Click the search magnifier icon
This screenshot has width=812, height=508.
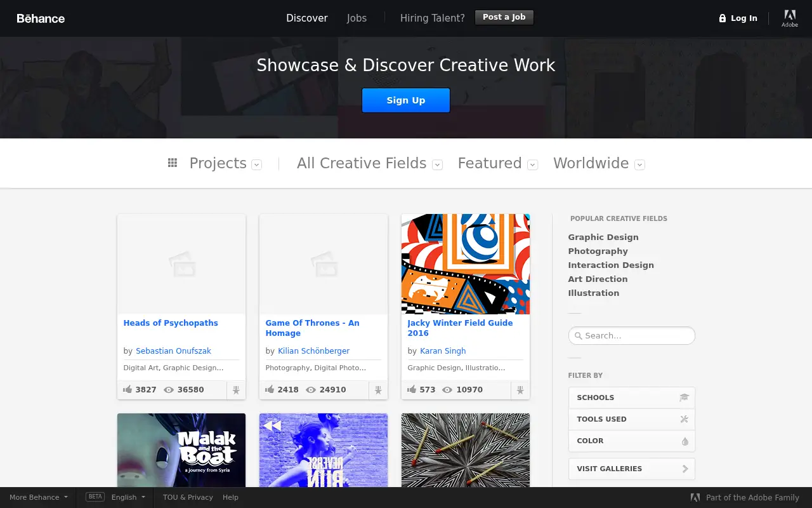coord(578,336)
